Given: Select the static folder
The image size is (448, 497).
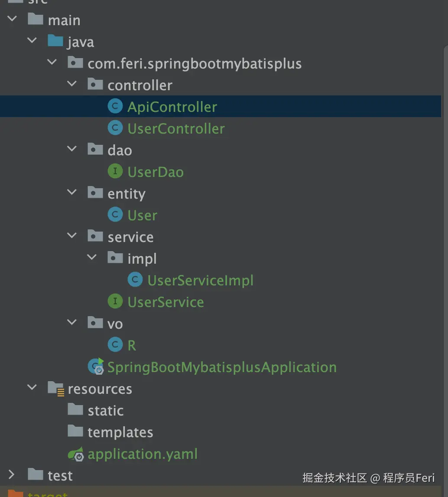Looking at the screenshot, I should (x=105, y=411).
